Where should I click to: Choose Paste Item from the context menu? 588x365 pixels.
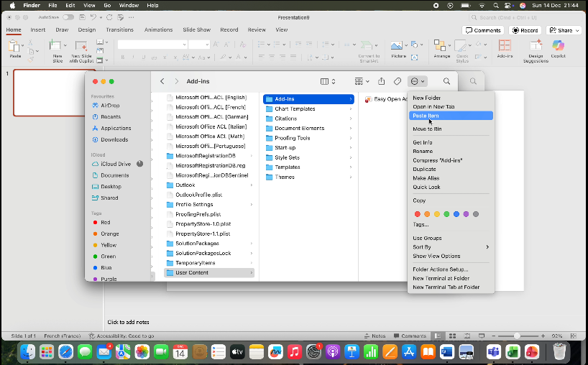(426, 115)
